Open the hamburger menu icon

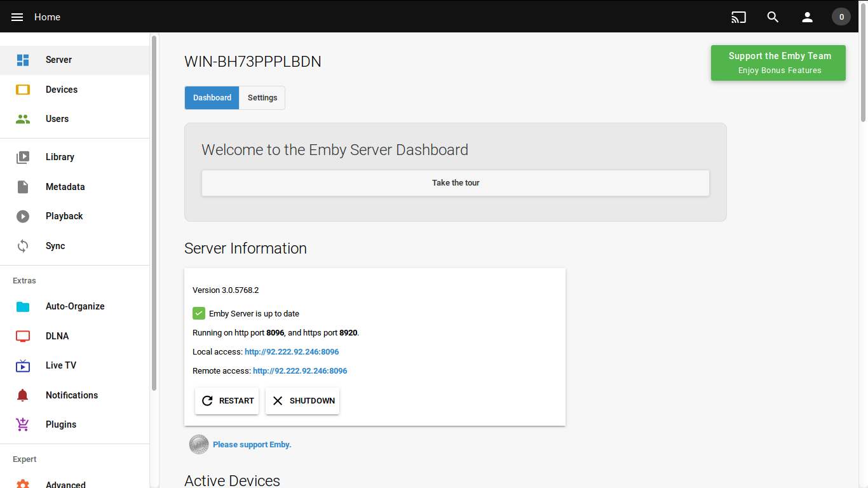[x=17, y=17]
